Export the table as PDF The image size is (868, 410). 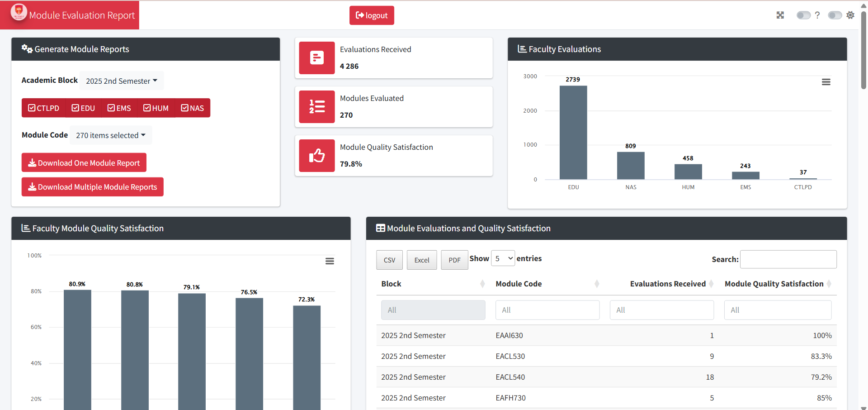454,260
